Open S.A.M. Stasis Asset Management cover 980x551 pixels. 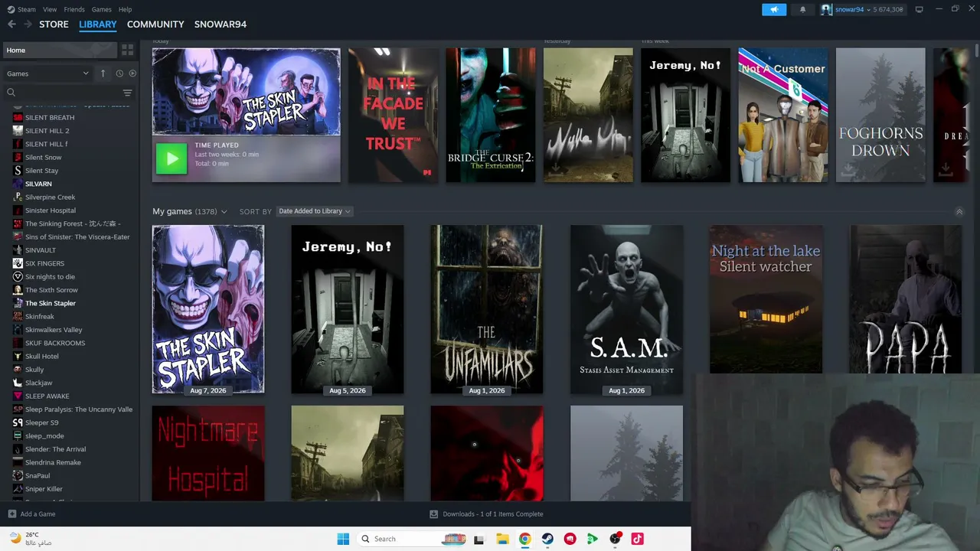pos(627,309)
